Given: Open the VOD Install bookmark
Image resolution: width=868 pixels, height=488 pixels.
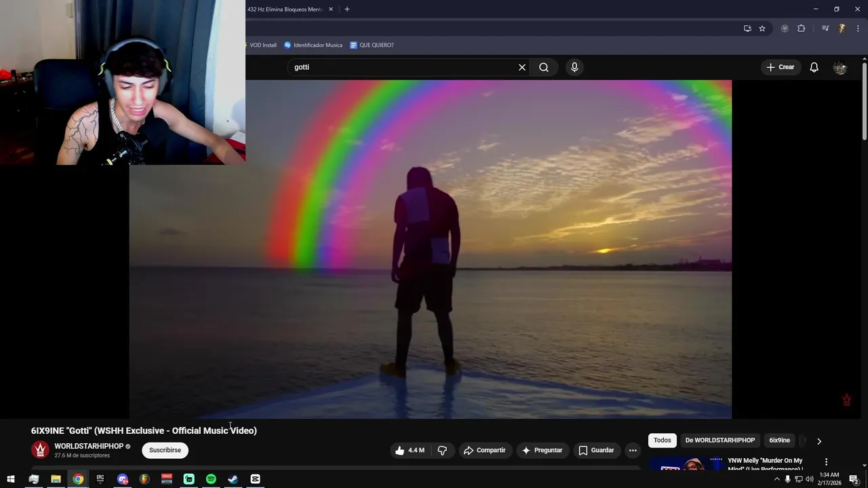Looking at the screenshot, I should [262, 45].
